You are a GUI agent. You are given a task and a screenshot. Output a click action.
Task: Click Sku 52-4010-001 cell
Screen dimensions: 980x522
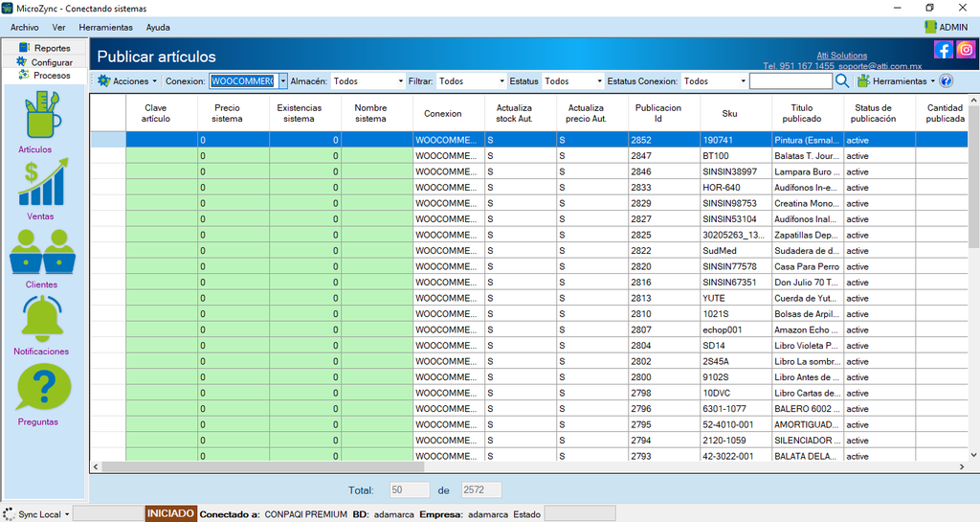[x=736, y=424]
